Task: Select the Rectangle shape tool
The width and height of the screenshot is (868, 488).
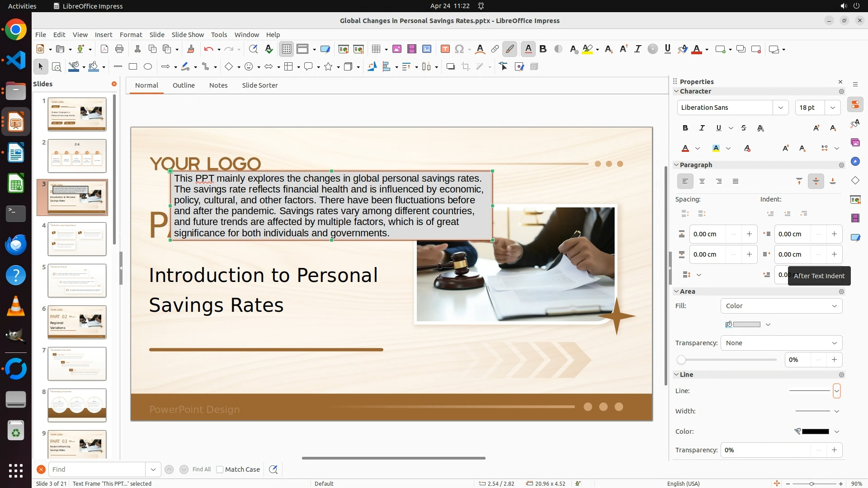Action: point(133,67)
